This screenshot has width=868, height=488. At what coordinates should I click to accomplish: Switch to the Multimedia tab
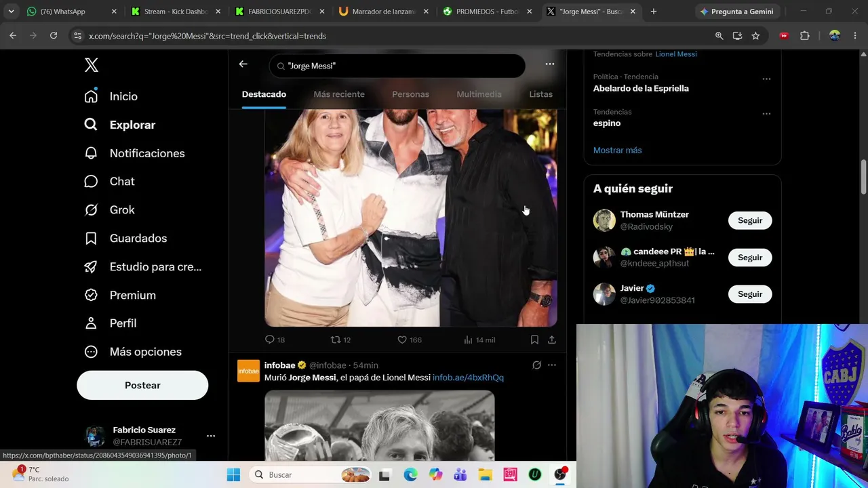(x=479, y=94)
